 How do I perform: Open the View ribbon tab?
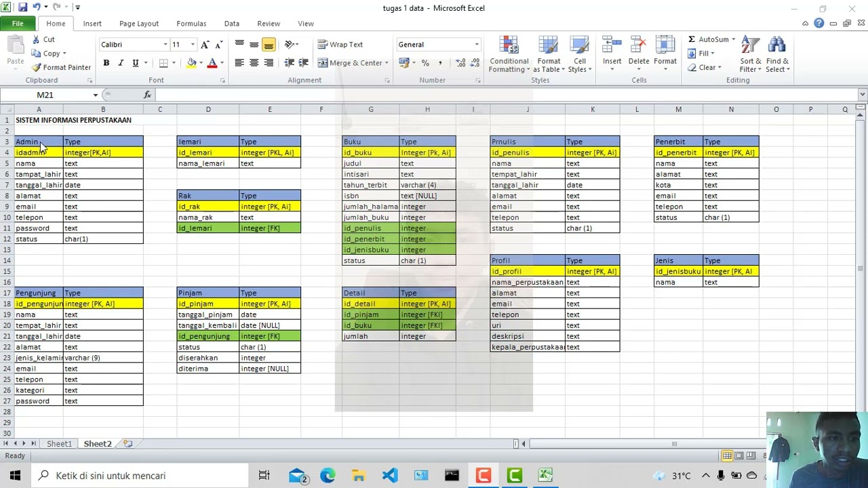tap(306, 24)
